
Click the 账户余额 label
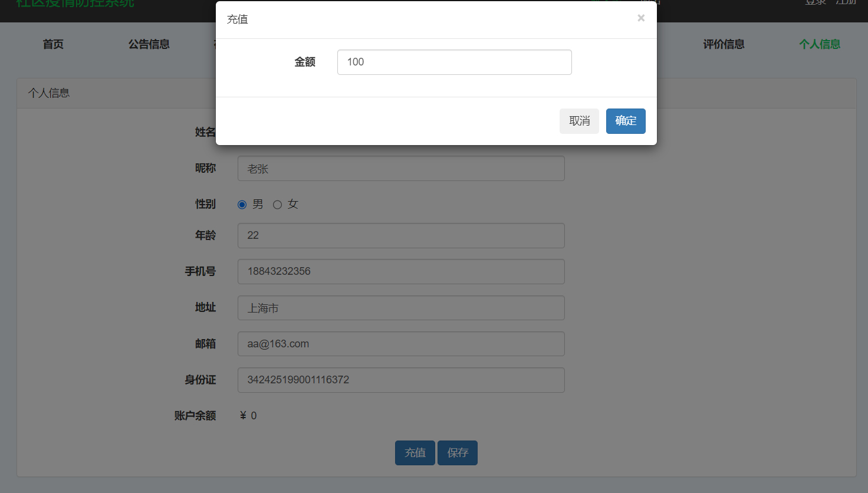tap(195, 416)
